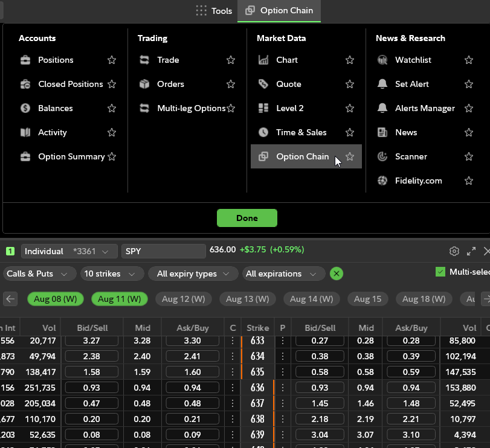
Task: Favorite Watchlist with its star
Action: click(469, 60)
